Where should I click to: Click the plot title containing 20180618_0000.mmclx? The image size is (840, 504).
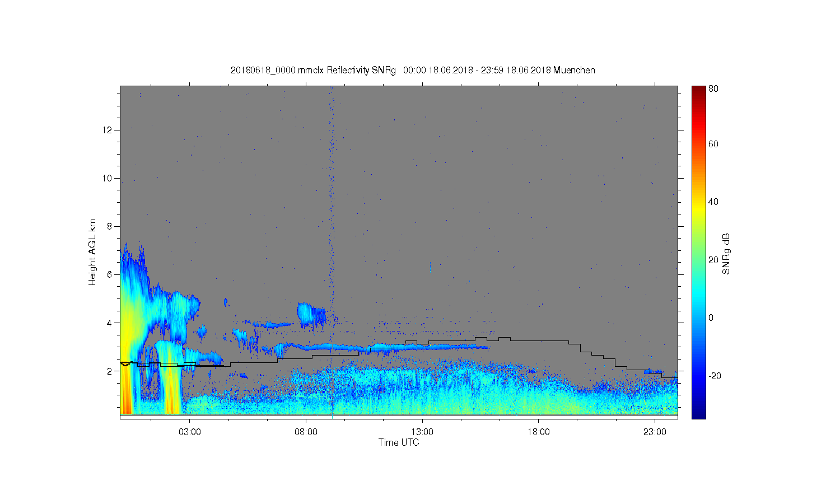click(x=413, y=71)
